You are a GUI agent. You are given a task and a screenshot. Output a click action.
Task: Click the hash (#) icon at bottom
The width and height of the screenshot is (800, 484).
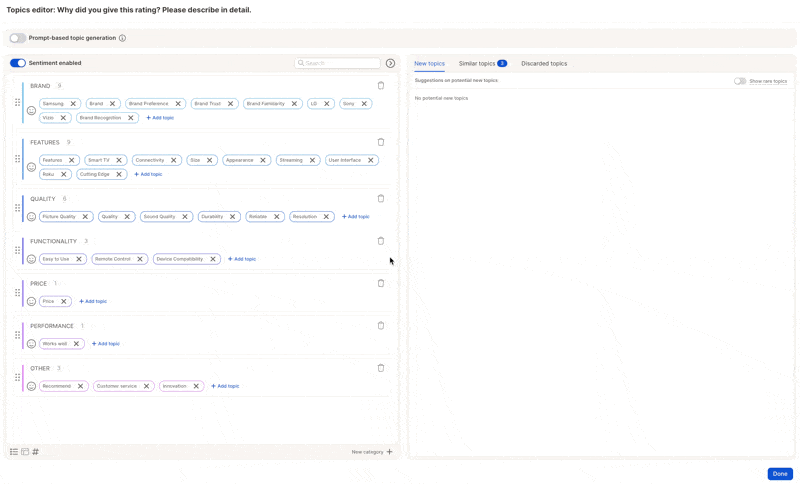click(35, 451)
